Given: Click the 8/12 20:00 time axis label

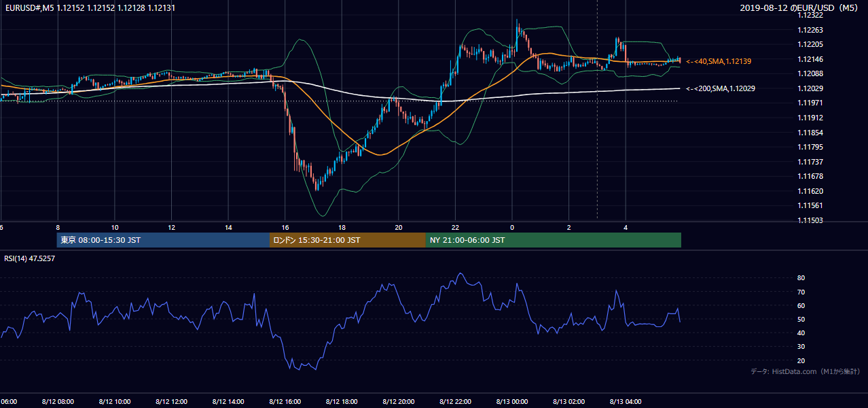Looking at the screenshot, I should coord(399,402).
